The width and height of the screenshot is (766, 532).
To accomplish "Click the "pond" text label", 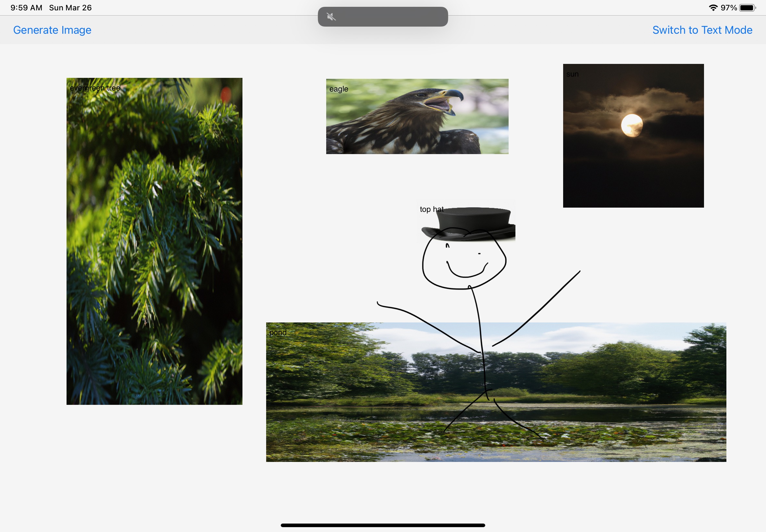I will (278, 332).
